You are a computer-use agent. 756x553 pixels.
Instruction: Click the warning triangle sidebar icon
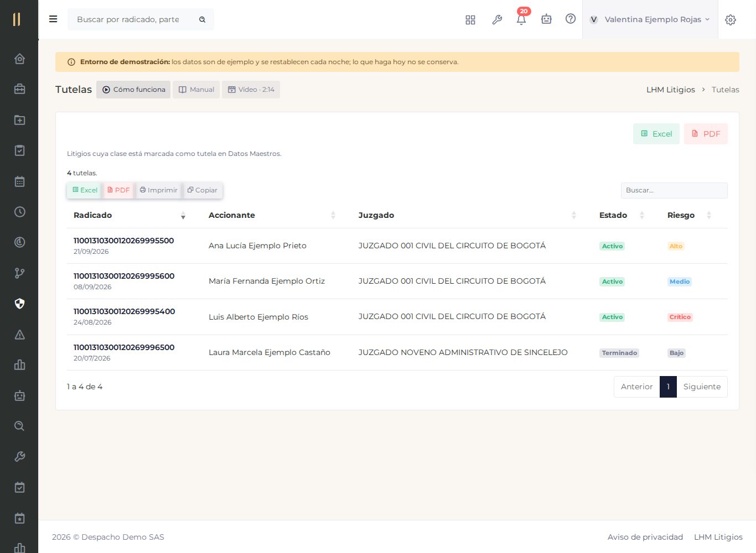[x=19, y=335]
